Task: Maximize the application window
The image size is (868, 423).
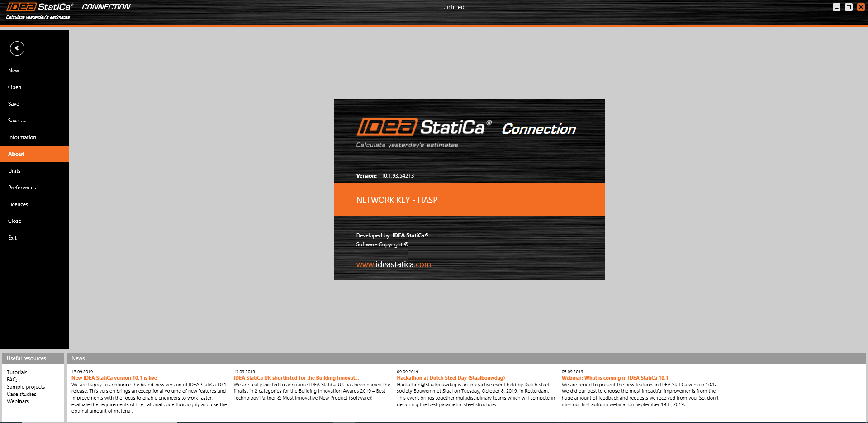Action: pyautogui.click(x=849, y=7)
